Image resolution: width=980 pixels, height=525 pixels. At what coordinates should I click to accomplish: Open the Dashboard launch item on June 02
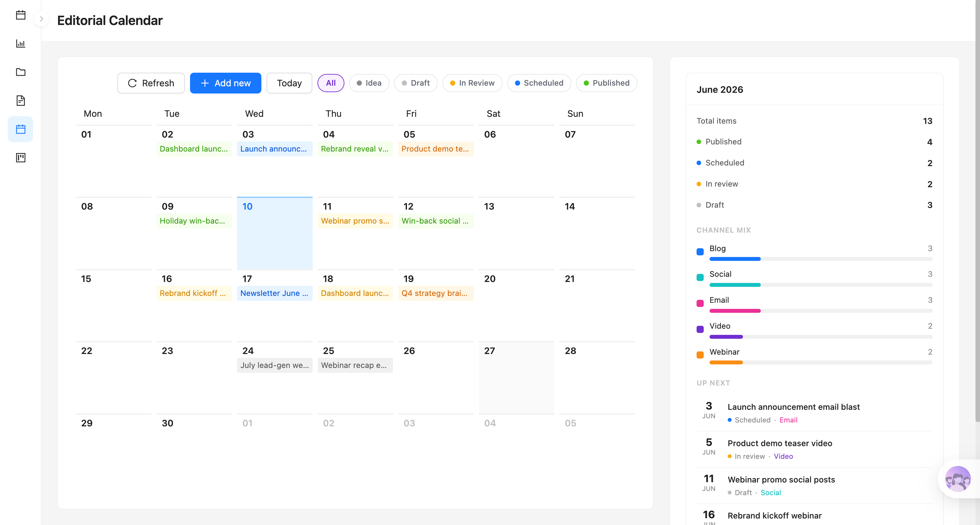pyautogui.click(x=194, y=149)
